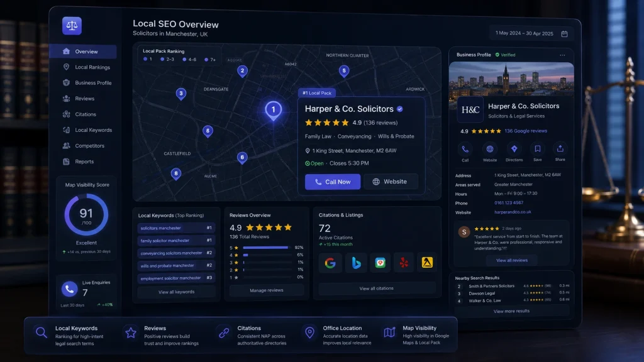
Task: Click the Directions icon
Action: (514, 149)
